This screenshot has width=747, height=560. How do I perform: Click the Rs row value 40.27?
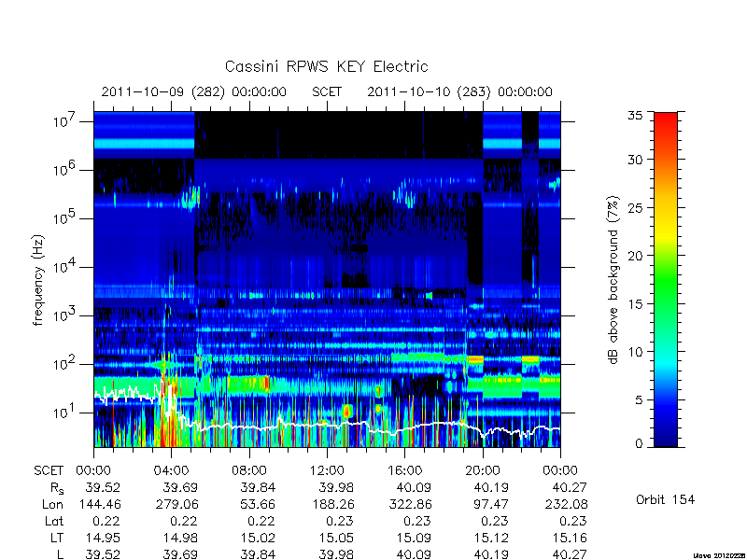570,487
